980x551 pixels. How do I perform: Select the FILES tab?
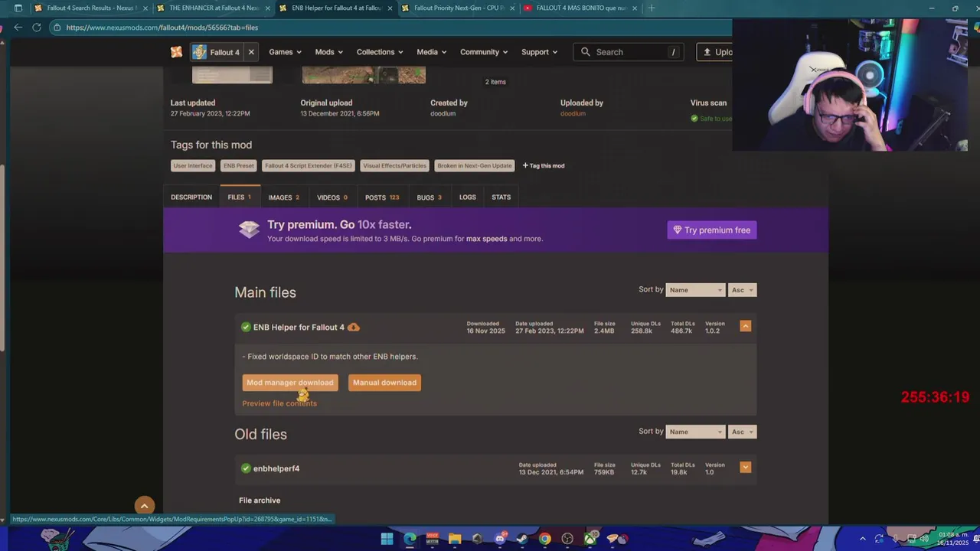tap(240, 197)
